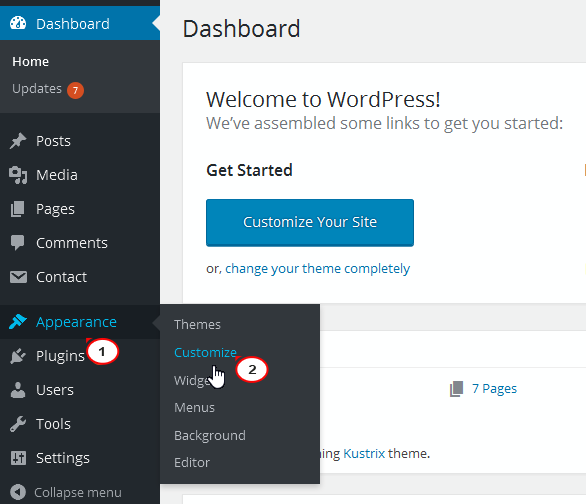This screenshot has height=504, width=586.
Task: Click the Appearance paintbrush icon
Action: [x=18, y=322]
